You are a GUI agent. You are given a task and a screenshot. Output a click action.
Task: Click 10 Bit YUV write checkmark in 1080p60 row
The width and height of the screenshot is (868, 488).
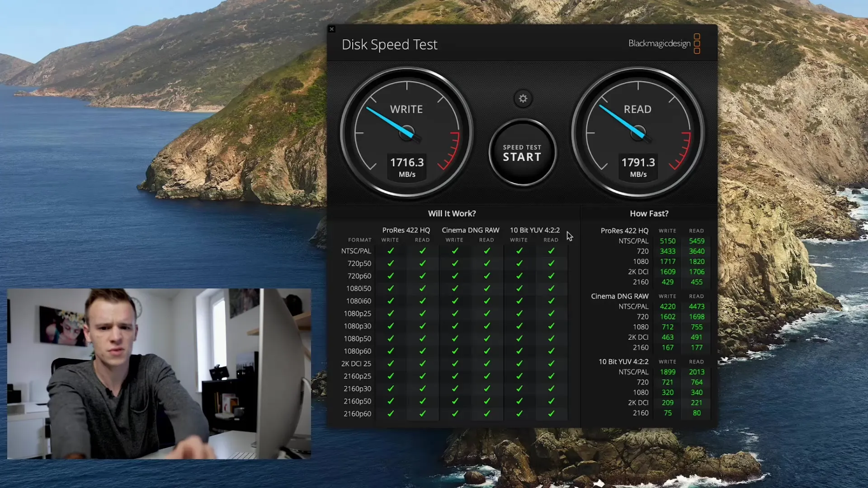[x=519, y=351]
